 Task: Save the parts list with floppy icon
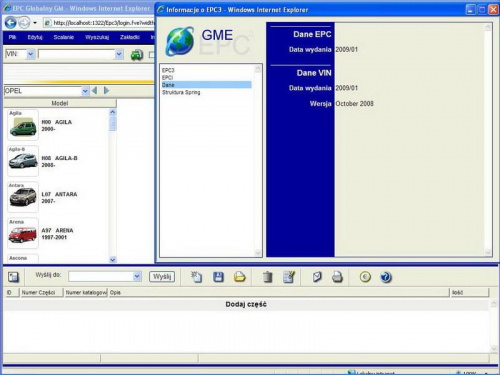(218, 277)
